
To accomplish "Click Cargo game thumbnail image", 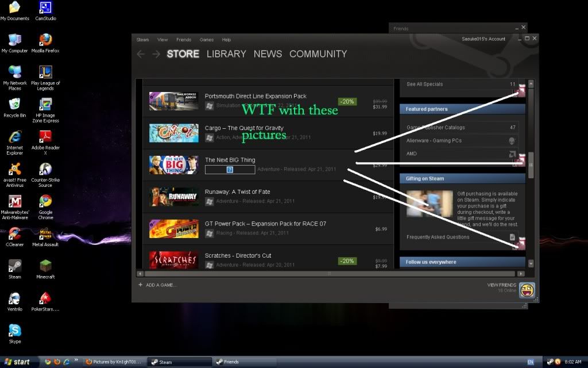I will pos(173,133).
